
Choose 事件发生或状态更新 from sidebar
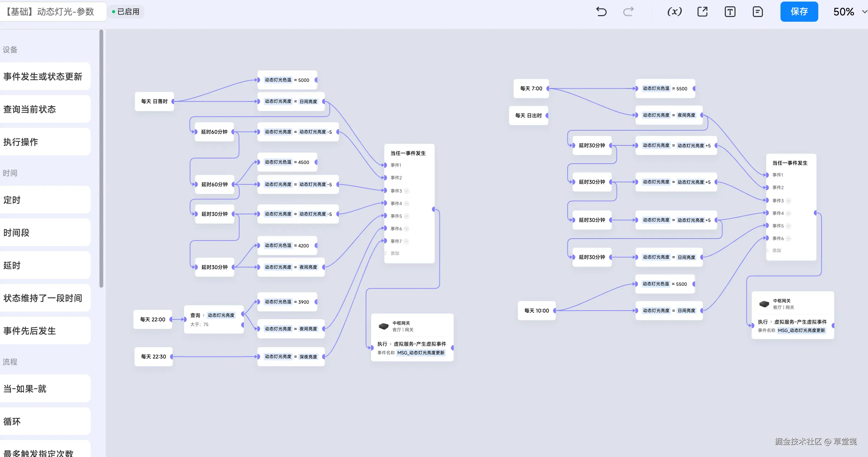coord(43,76)
